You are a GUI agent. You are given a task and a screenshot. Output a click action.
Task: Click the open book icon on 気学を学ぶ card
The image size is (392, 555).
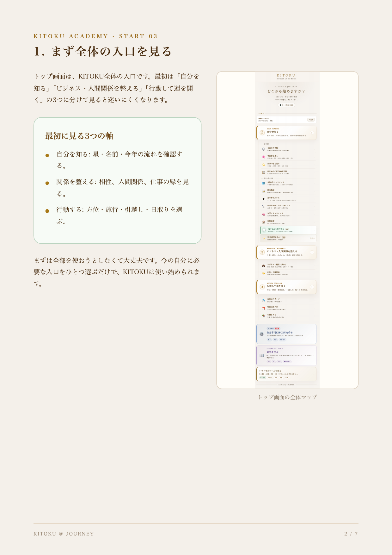tap(262, 356)
